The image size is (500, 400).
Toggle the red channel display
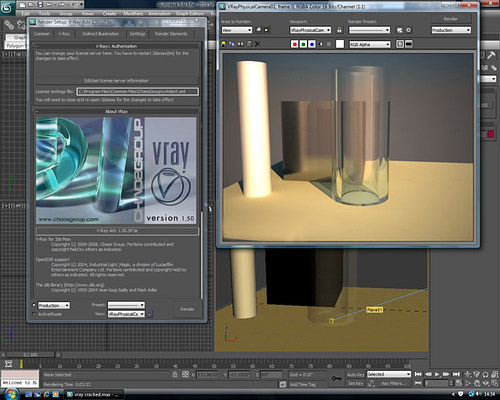point(294,44)
